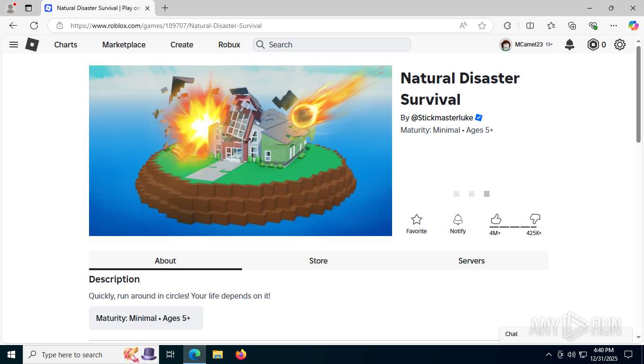The height and width of the screenshot is (364, 644).
Task: View site information lock icon
Action: [59, 26]
